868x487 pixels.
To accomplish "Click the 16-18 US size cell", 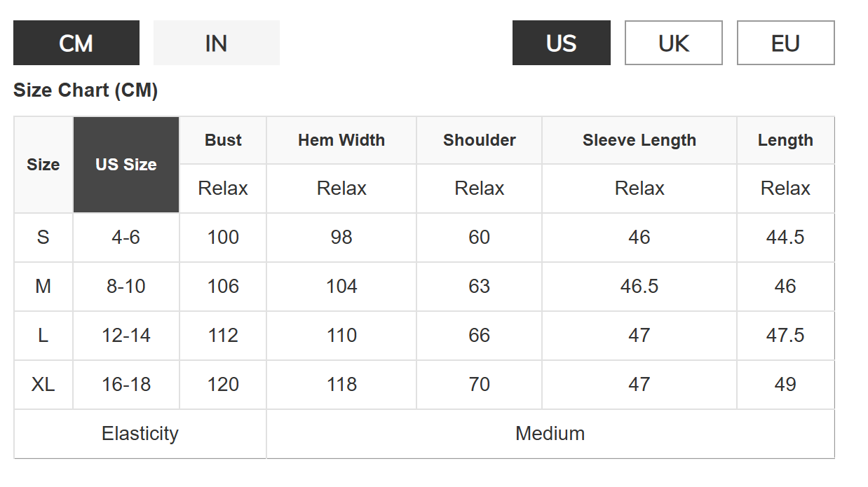I will [126, 385].
